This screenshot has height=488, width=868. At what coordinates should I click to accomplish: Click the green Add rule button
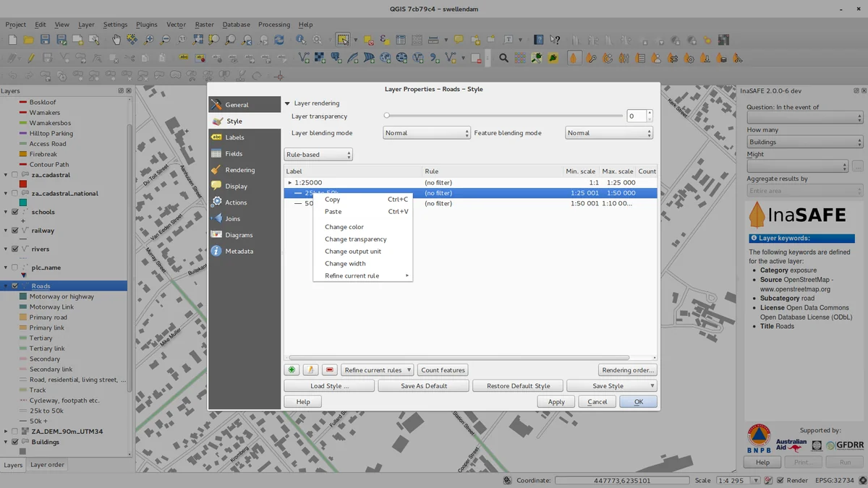pyautogui.click(x=292, y=370)
